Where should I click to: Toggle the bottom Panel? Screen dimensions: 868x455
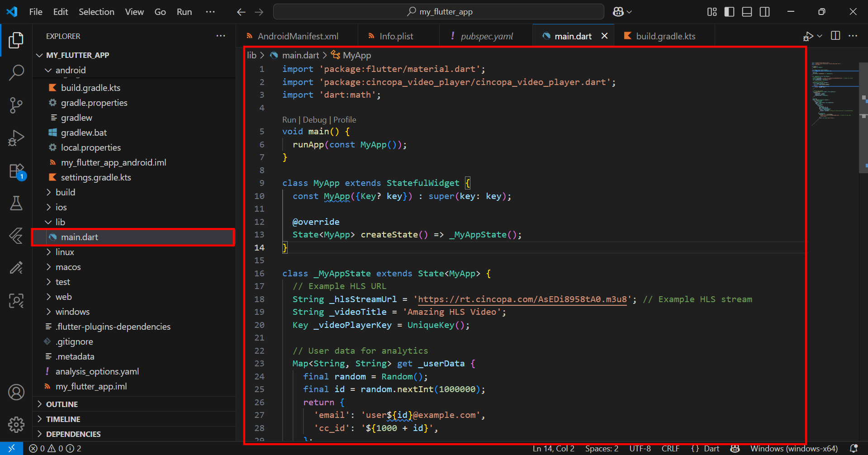(x=747, y=12)
